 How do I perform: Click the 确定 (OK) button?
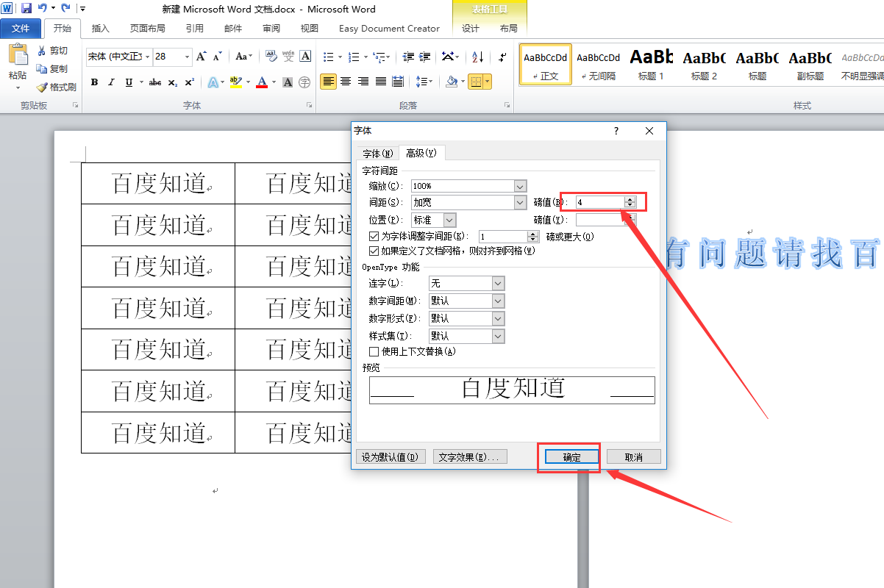[571, 457]
